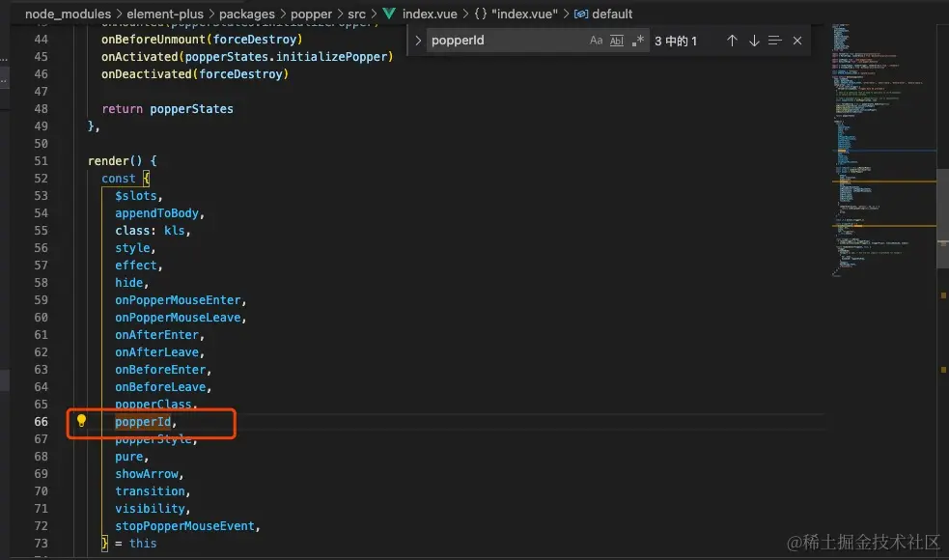949x560 pixels.
Task: Close the find widget
Action: coord(797,41)
